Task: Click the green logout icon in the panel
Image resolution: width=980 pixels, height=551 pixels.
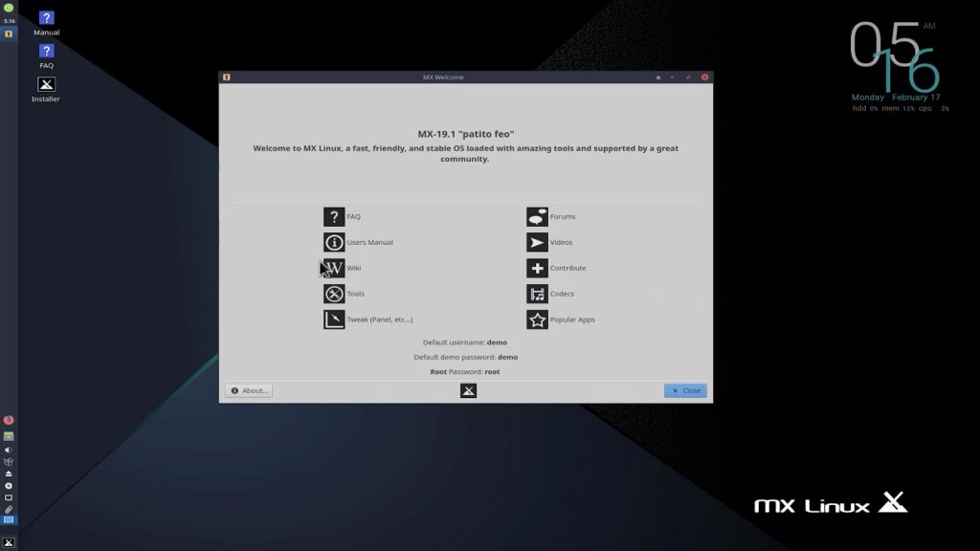Action: tap(9, 8)
